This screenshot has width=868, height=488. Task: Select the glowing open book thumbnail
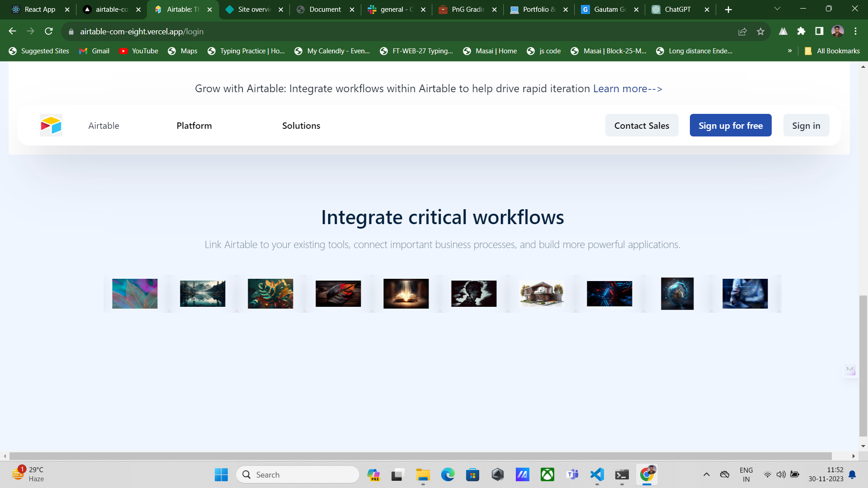[406, 294]
